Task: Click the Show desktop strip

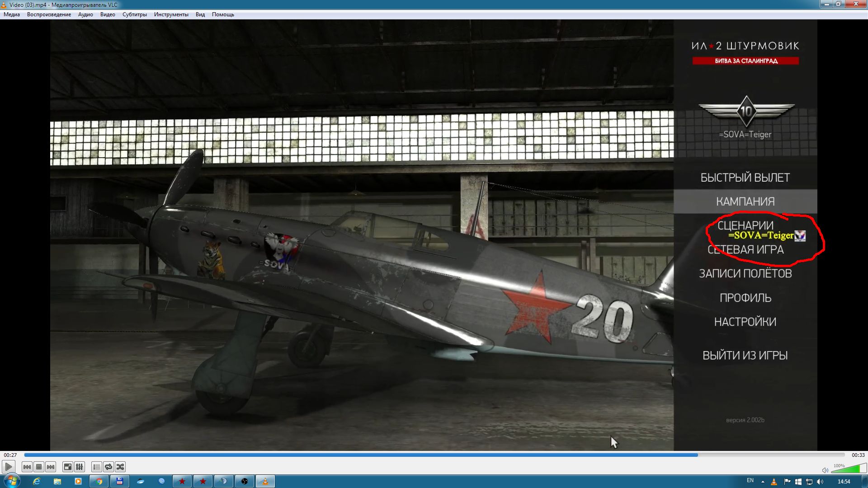Action: [x=864, y=481]
